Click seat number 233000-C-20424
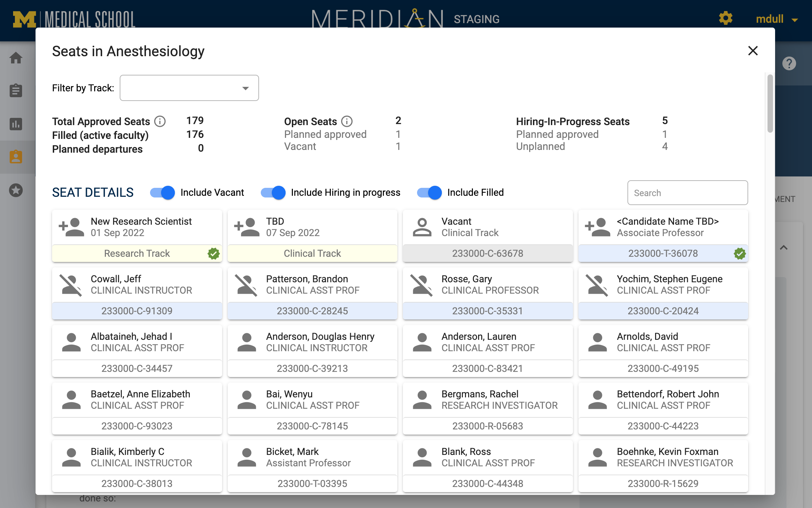Screen dimensions: 812x508 click(663, 311)
